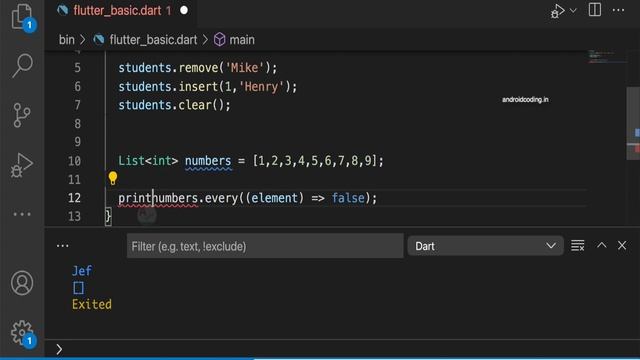Click the 'Jef' console output line
Image resolution: width=640 pixels, height=360 pixels.
pos(82,271)
